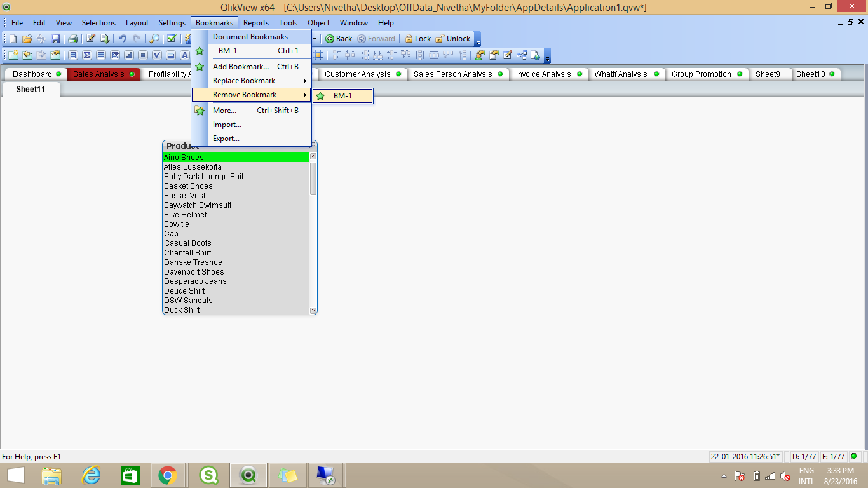
Task: Open the Edit Script icon
Action: [x=91, y=39]
